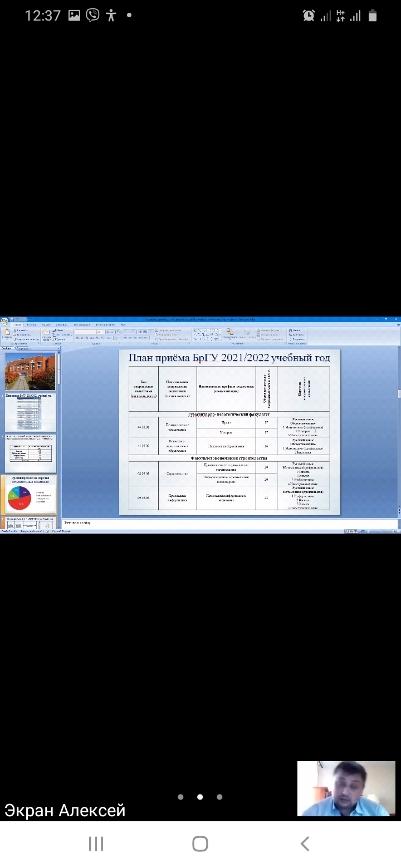Tap the self-view video thumbnail
The image size is (401, 868).
click(346, 788)
